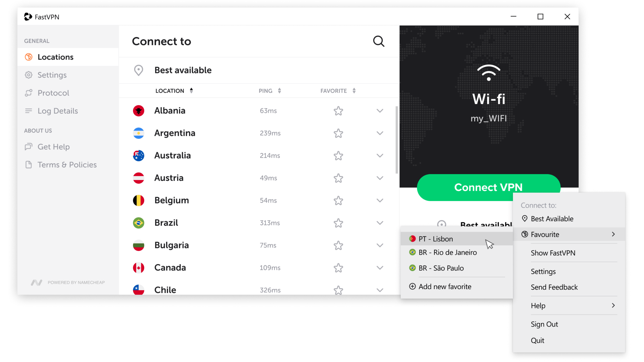Click the FastVPN application logo icon
The width and height of the screenshot is (644, 362).
pyautogui.click(x=27, y=17)
